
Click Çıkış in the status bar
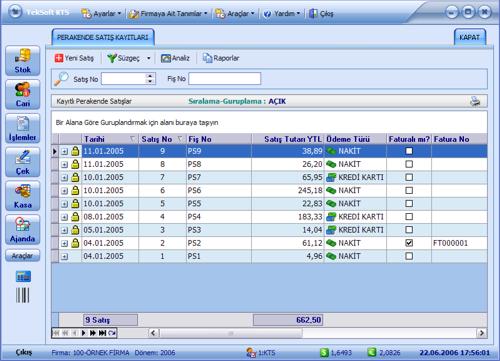tap(24, 352)
